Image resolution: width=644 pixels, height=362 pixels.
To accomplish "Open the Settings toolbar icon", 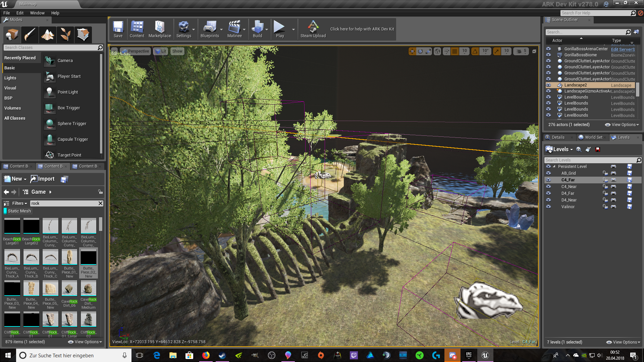I will [183, 29].
